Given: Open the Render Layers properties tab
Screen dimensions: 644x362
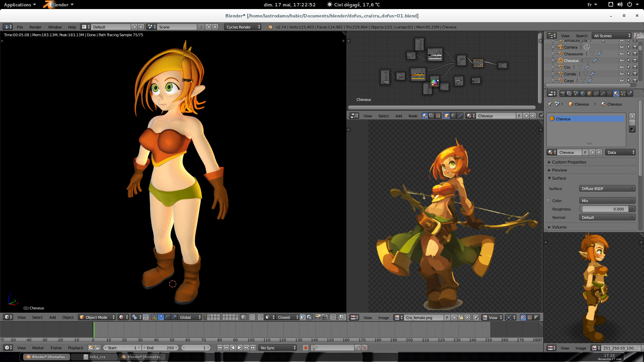Looking at the screenshot, I should tap(569, 94).
